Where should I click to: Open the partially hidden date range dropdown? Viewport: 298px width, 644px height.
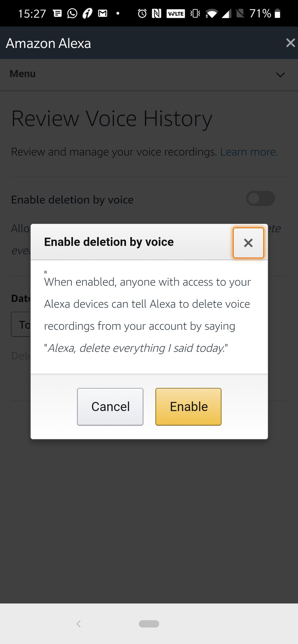tap(21, 324)
